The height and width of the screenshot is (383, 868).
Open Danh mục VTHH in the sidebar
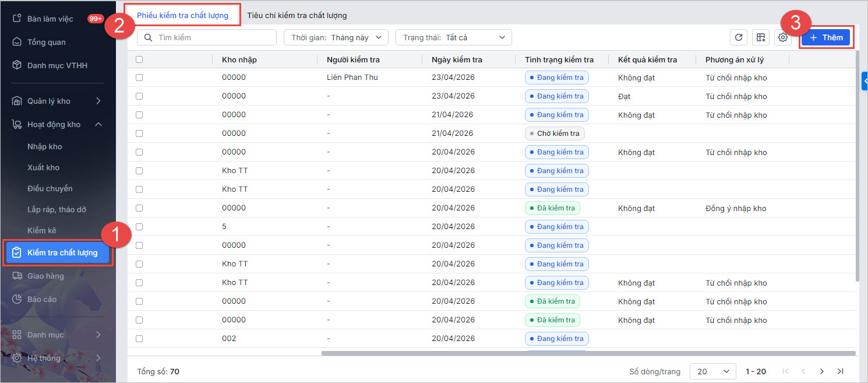[57, 65]
